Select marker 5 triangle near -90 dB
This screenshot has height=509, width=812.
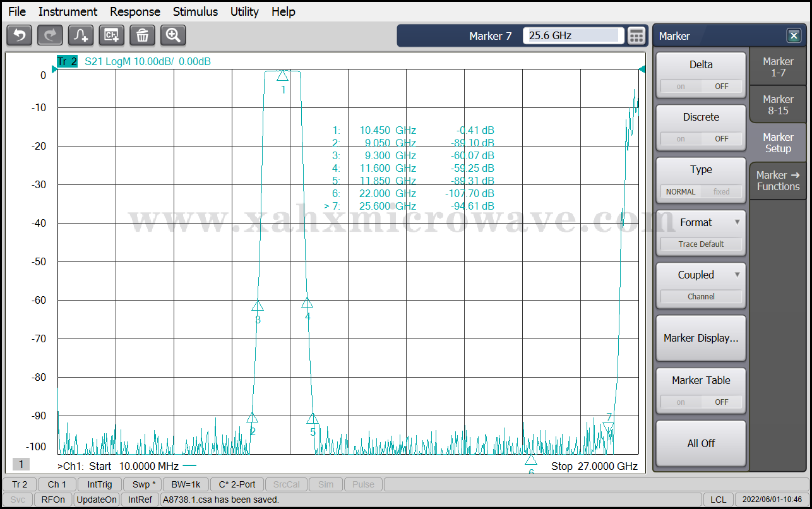pos(313,419)
